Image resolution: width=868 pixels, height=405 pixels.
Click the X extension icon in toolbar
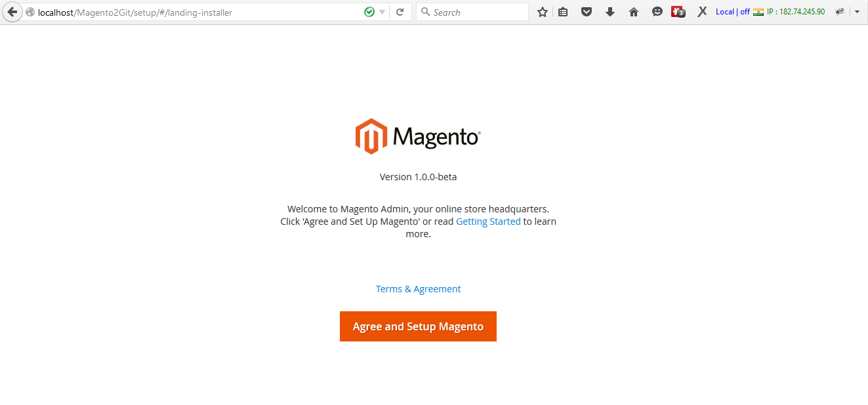pyautogui.click(x=702, y=12)
